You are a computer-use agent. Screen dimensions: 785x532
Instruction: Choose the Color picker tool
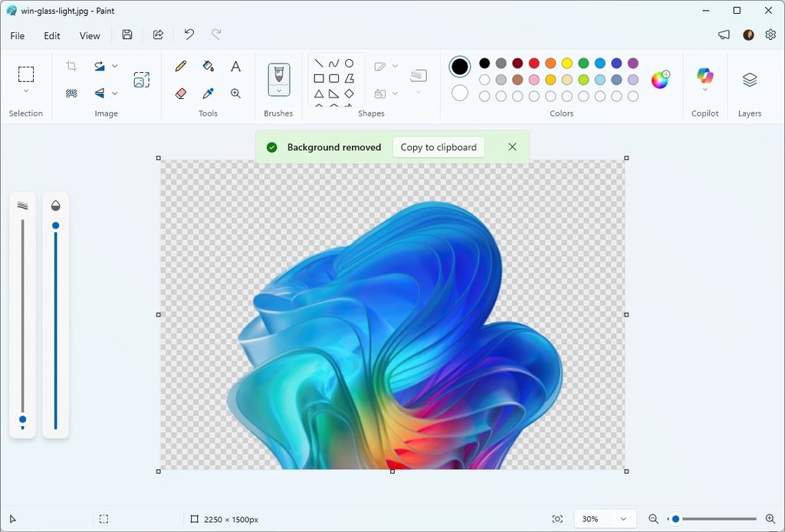pos(208,94)
